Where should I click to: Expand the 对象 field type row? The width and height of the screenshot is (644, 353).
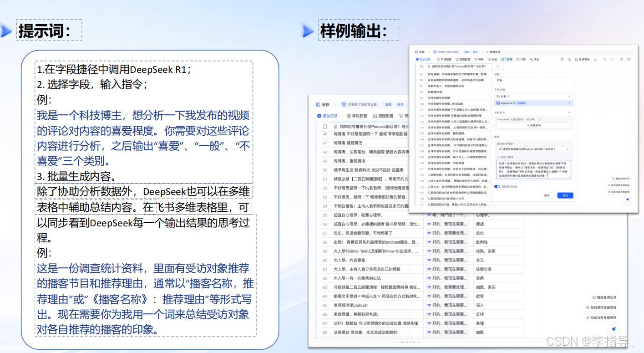533,97
